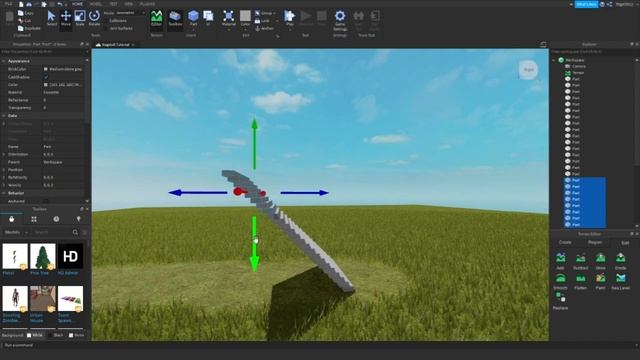Open the Terrain Editor from the ribbon
The height and width of the screenshot is (360, 640).
tap(156, 18)
